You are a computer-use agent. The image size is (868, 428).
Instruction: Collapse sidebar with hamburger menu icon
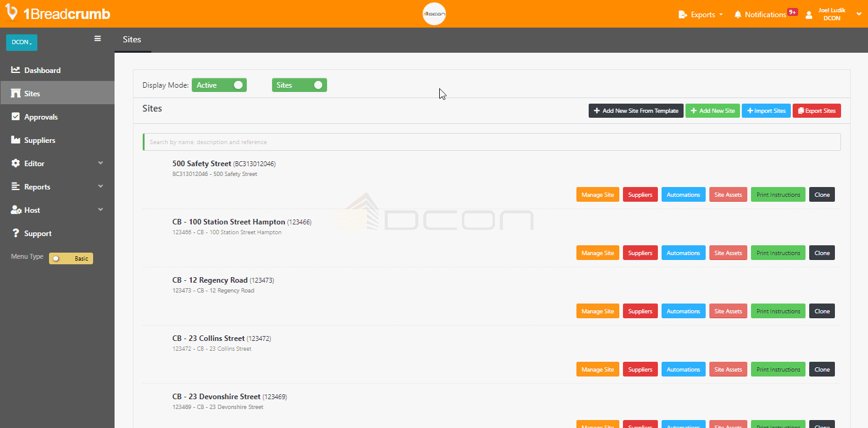click(97, 39)
